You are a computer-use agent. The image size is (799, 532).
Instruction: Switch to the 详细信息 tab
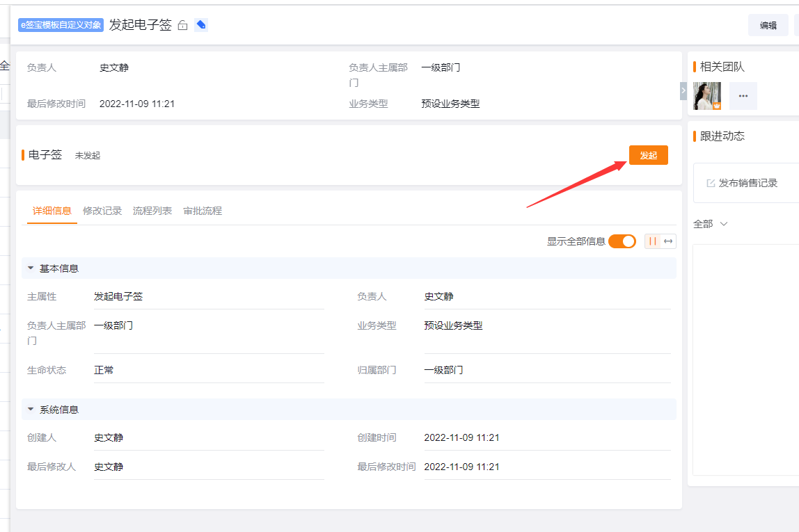(x=52, y=211)
